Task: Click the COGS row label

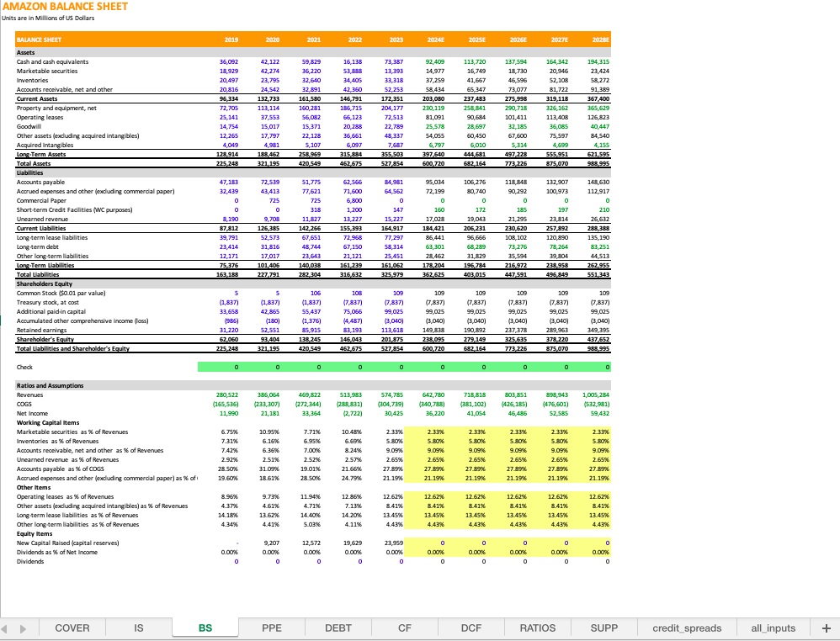Action: pos(24,405)
